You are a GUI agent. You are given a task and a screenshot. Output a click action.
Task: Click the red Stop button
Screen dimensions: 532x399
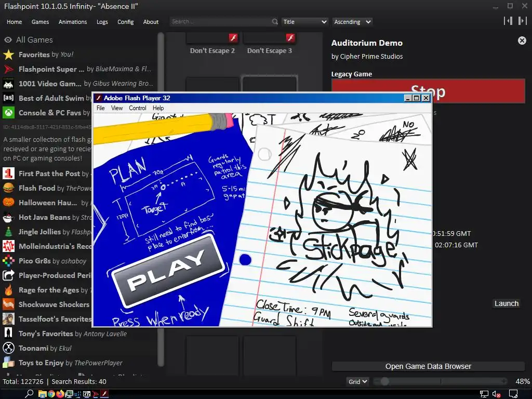(428, 91)
